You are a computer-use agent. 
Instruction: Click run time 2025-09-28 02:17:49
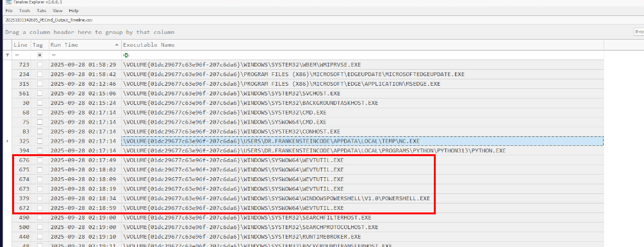[x=83, y=160]
